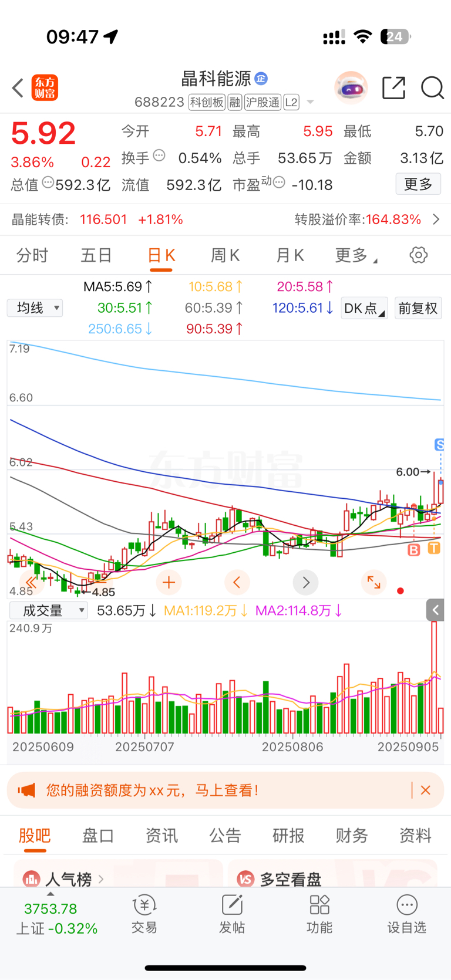Open the 资讯 tab
The image size is (451, 980).
(x=161, y=835)
